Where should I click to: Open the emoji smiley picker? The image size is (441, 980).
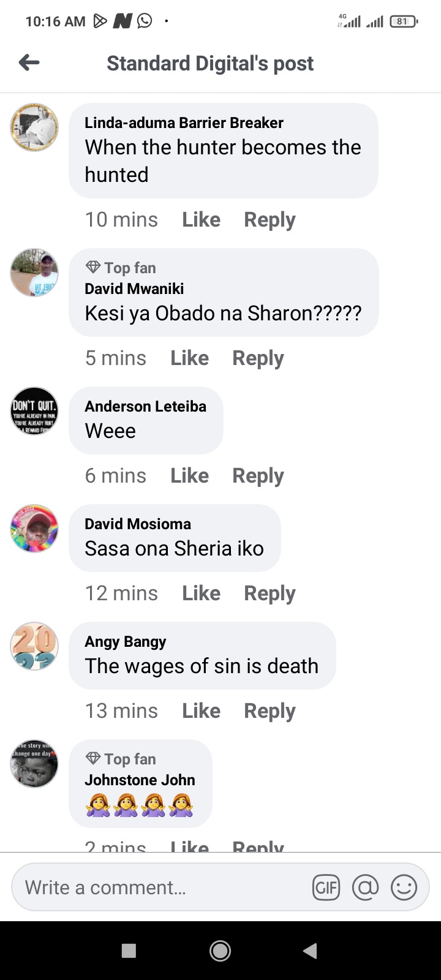tap(404, 888)
